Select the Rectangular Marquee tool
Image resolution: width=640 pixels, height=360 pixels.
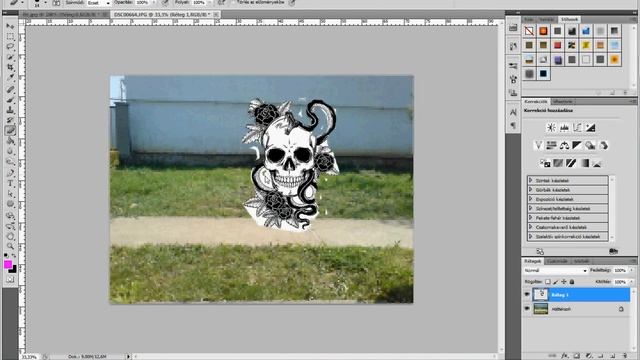point(10,37)
